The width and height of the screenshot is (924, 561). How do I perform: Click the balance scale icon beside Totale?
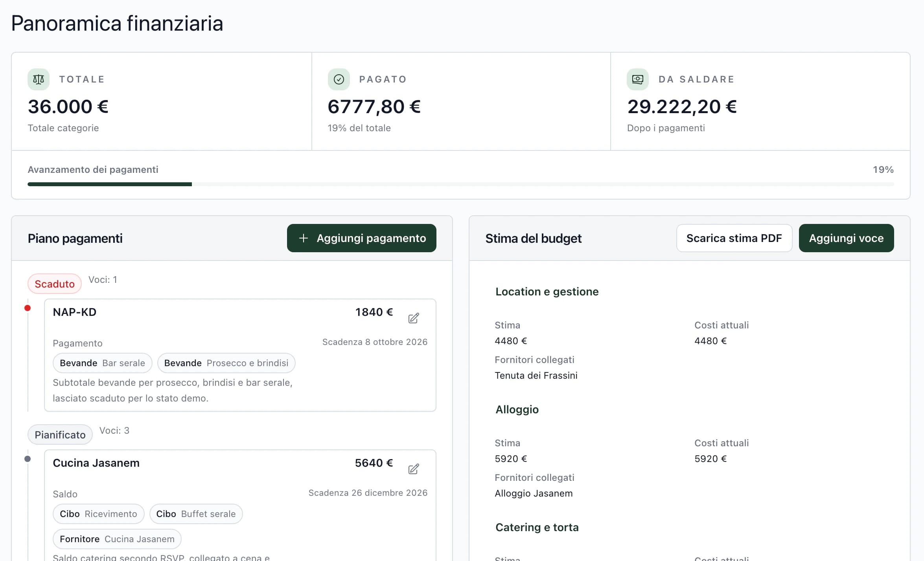[x=39, y=79]
